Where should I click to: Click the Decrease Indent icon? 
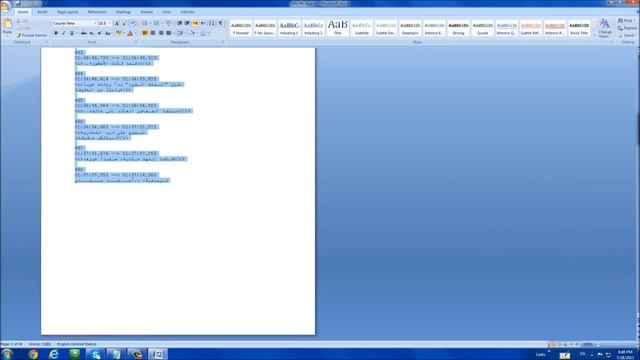click(x=180, y=23)
